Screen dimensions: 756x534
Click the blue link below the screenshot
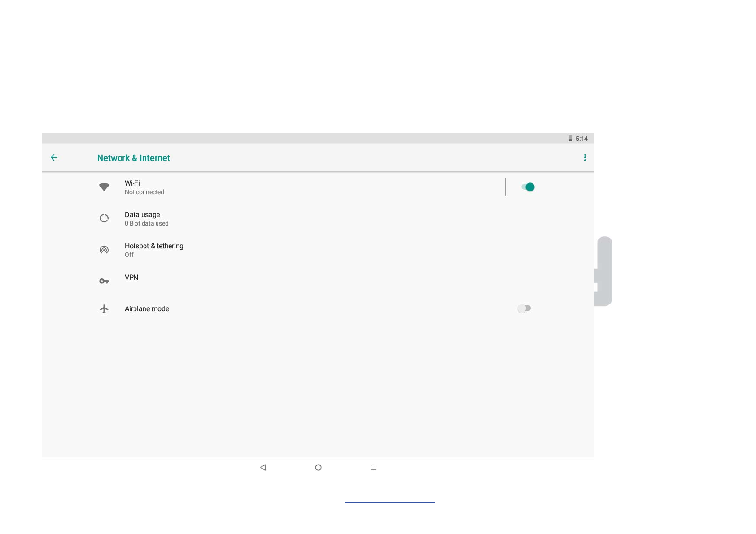point(390,502)
